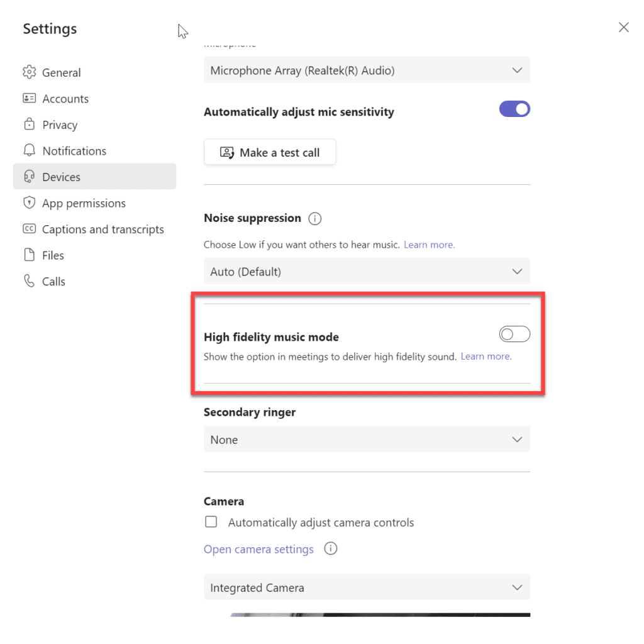Click the Files document icon
Viewport: 644px width, 644px height.
(x=29, y=255)
